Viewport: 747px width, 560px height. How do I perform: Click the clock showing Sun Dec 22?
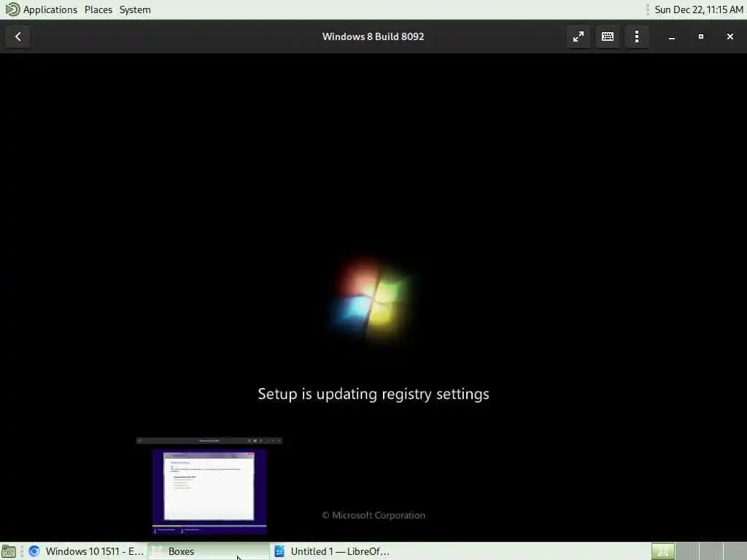(698, 9)
